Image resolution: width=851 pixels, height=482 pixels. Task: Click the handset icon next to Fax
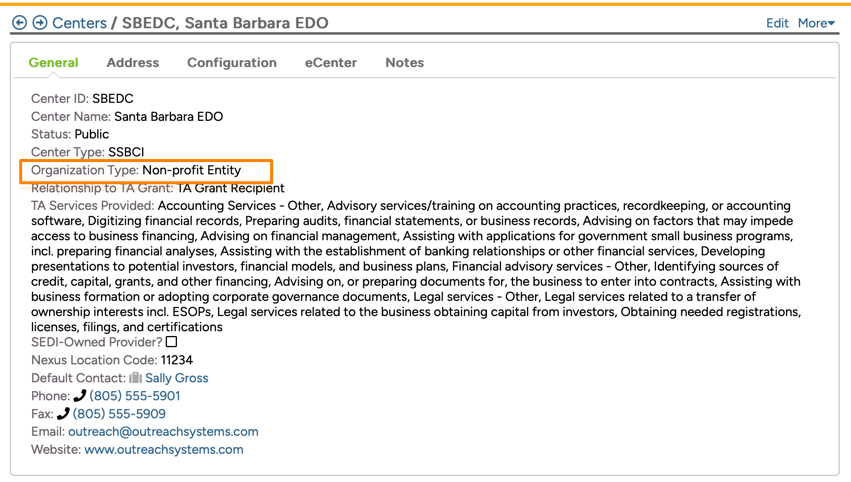pyautogui.click(x=63, y=414)
